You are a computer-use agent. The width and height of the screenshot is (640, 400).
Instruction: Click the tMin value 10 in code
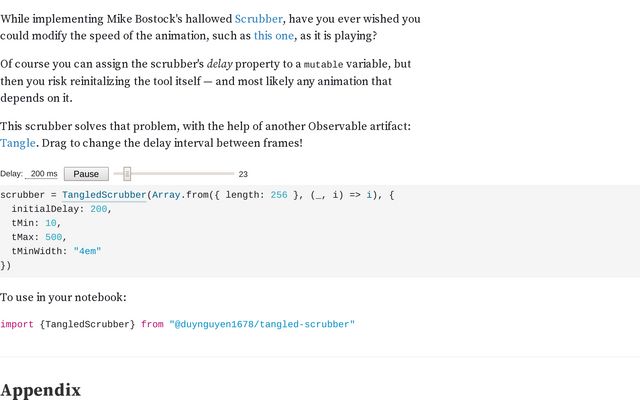coord(51,223)
